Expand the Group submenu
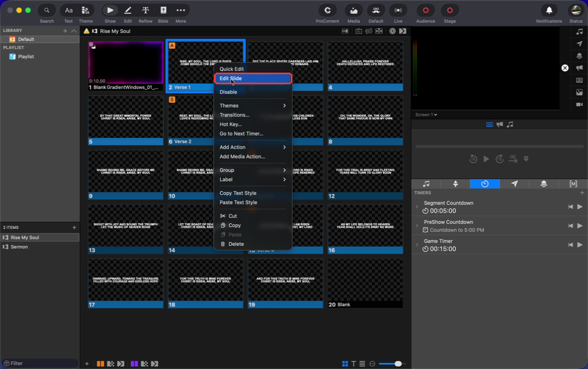Viewport: 588px width, 369px height. click(253, 170)
